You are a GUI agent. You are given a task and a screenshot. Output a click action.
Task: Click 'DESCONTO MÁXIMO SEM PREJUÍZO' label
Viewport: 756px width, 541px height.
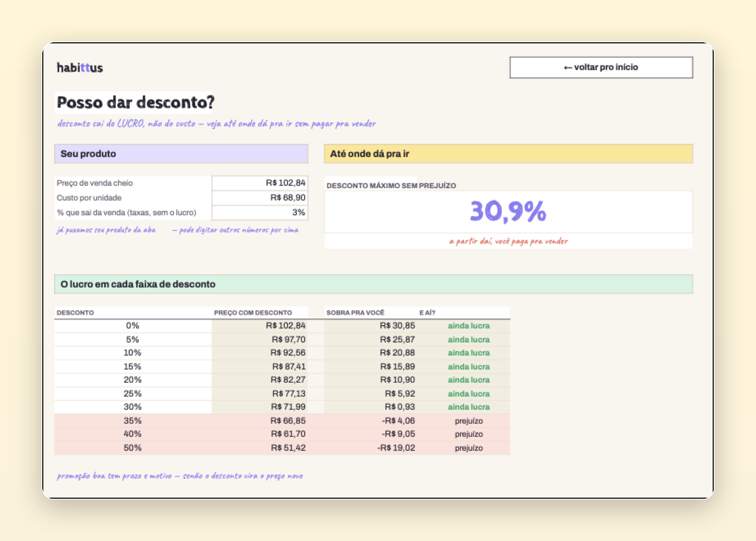(391, 186)
